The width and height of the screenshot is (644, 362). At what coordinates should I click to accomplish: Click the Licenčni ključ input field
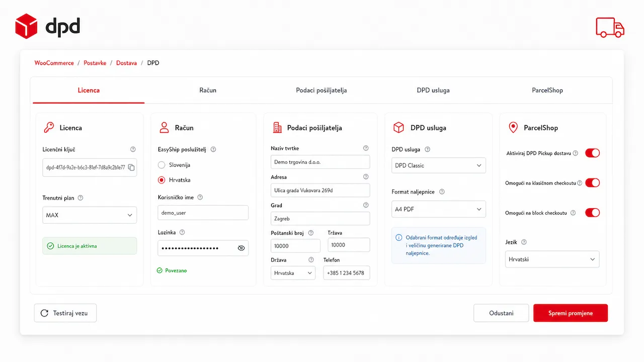tap(90, 167)
